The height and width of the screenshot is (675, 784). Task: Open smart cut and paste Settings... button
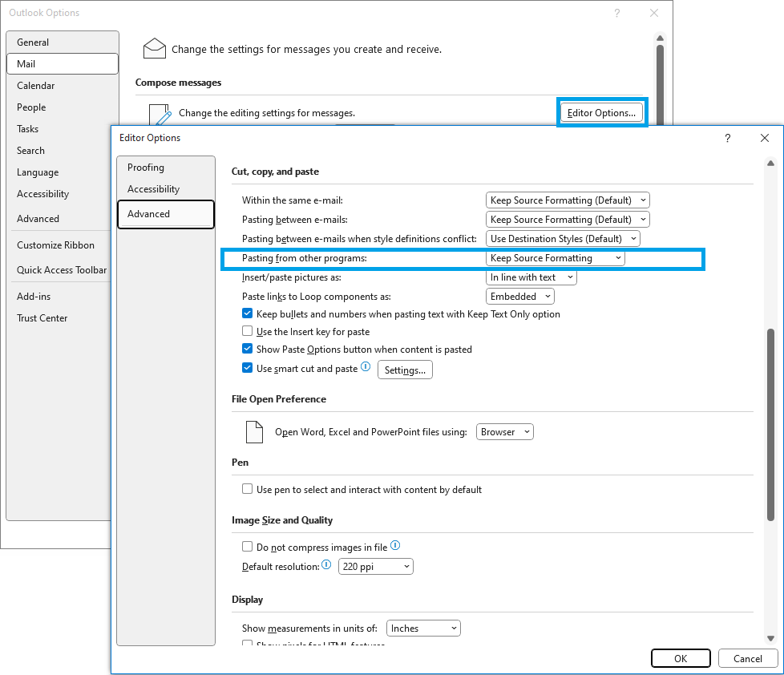[405, 370]
